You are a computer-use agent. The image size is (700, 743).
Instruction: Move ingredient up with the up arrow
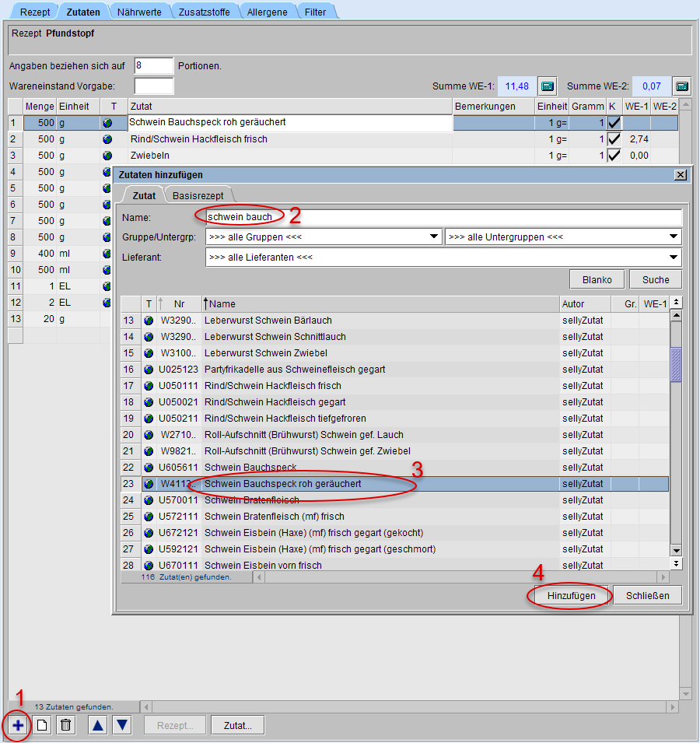click(98, 725)
